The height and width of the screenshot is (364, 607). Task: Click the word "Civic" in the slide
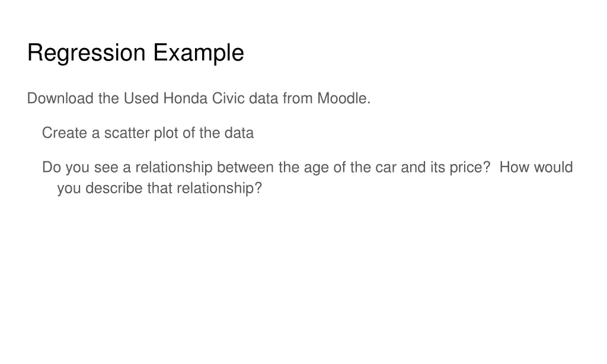(x=228, y=98)
